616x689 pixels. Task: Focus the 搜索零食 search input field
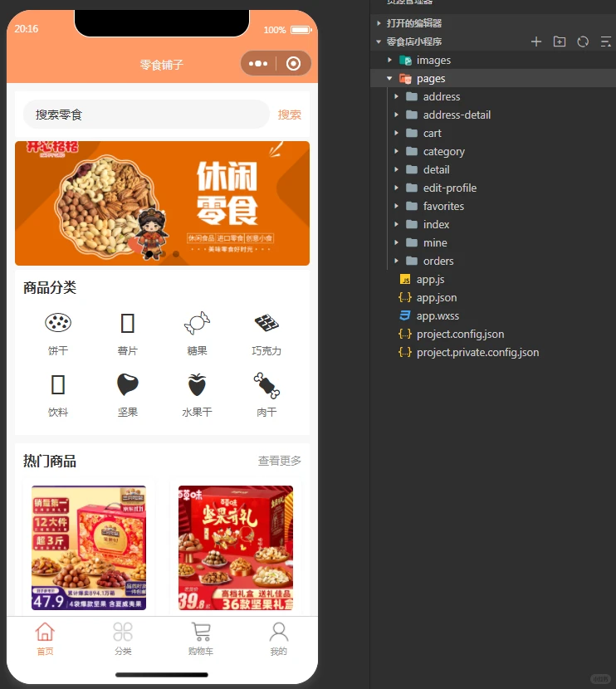(146, 115)
